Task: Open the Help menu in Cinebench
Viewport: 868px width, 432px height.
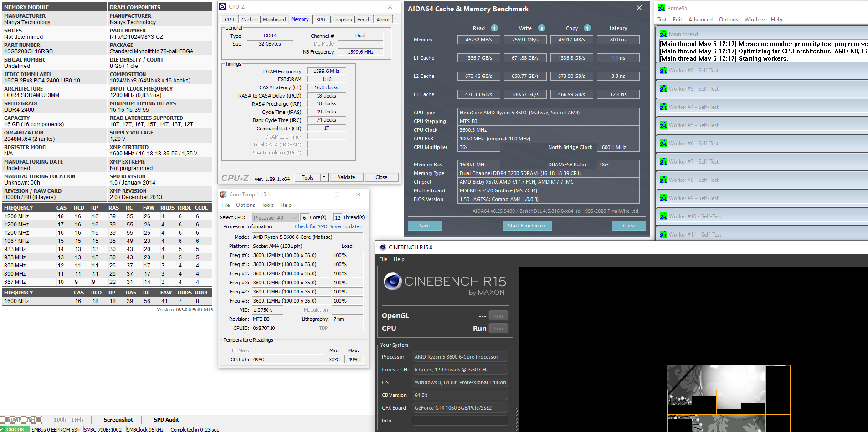Action: tap(399, 259)
